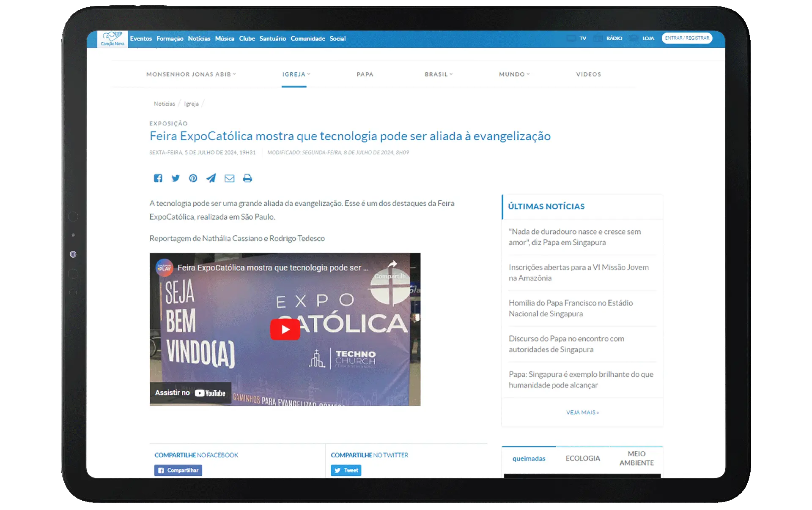Pin article with Pinterest icon
Screen dimensions: 812x510
tap(193, 178)
